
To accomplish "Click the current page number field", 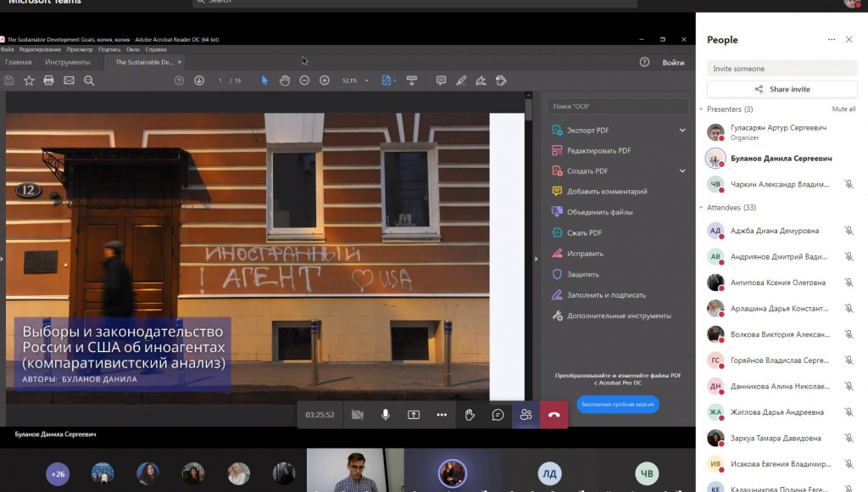I will pos(220,81).
